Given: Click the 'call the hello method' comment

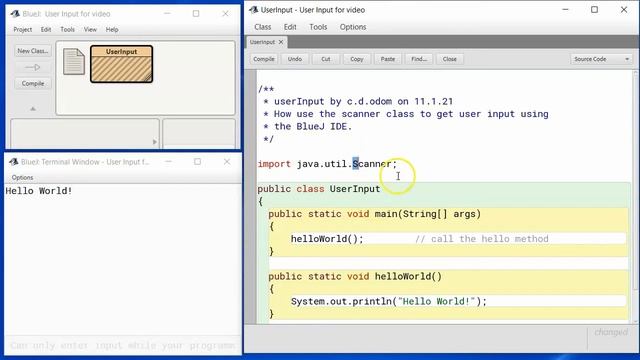Looking at the screenshot, I should 482,239.
